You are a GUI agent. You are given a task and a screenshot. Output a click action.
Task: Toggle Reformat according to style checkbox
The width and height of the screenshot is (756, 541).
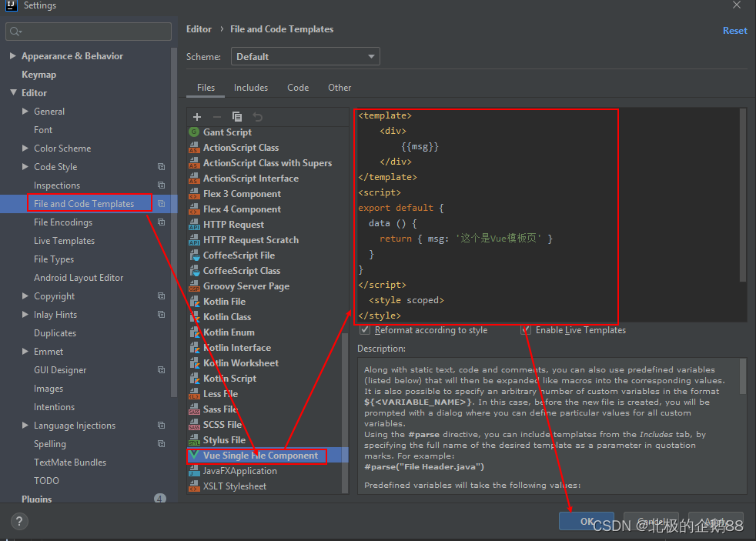coord(365,330)
